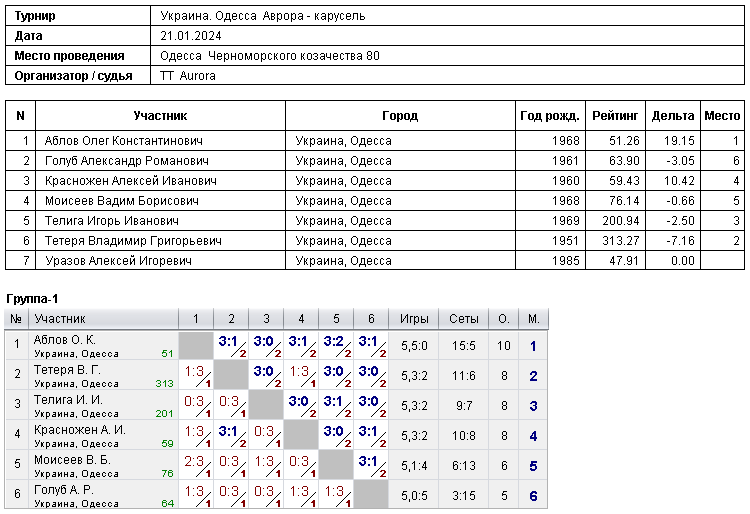The width and height of the screenshot is (750, 514).
Task: Click Голуб А. Р. in the group table
Action: click(64, 491)
